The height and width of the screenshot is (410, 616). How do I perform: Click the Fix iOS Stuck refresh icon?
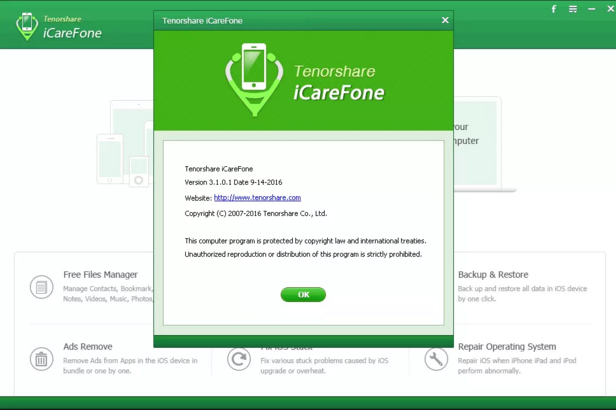click(238, 359)
